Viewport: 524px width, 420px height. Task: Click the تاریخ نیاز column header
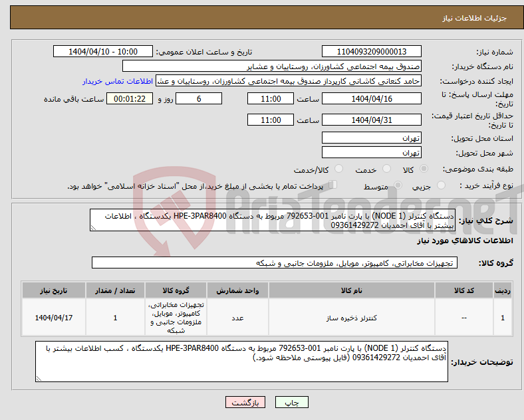54,290
